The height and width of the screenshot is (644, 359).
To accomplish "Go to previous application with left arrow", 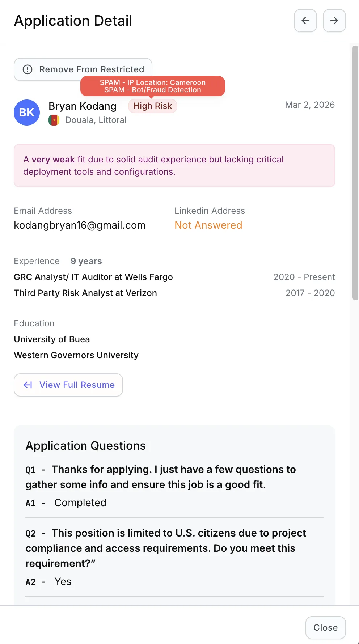I will click(x=305, y=21).
